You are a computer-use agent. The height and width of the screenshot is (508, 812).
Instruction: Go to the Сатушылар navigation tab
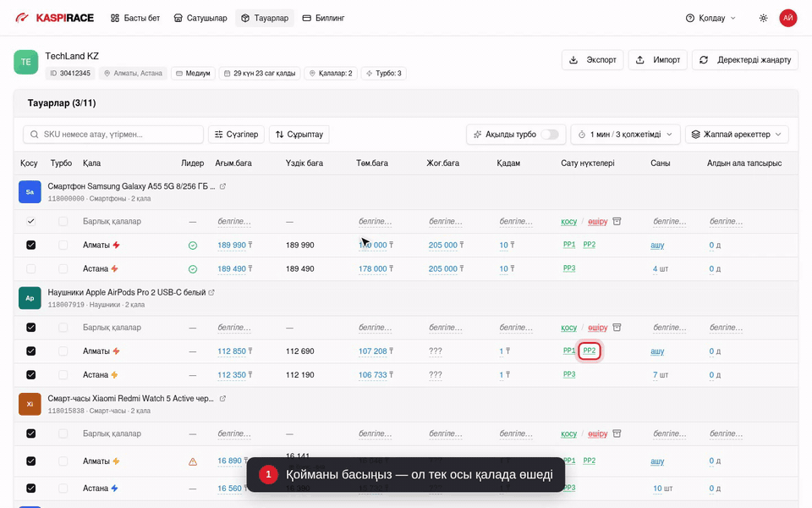tap(200, 18)
